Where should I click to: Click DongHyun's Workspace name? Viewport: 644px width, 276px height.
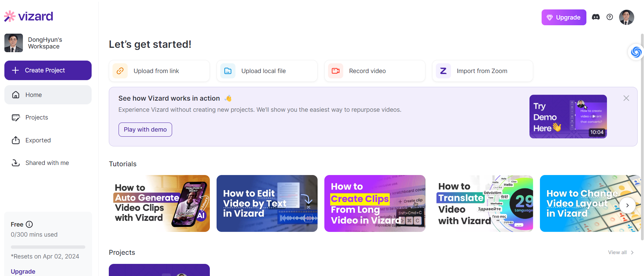pyautogui.click(x=45, y=43)
